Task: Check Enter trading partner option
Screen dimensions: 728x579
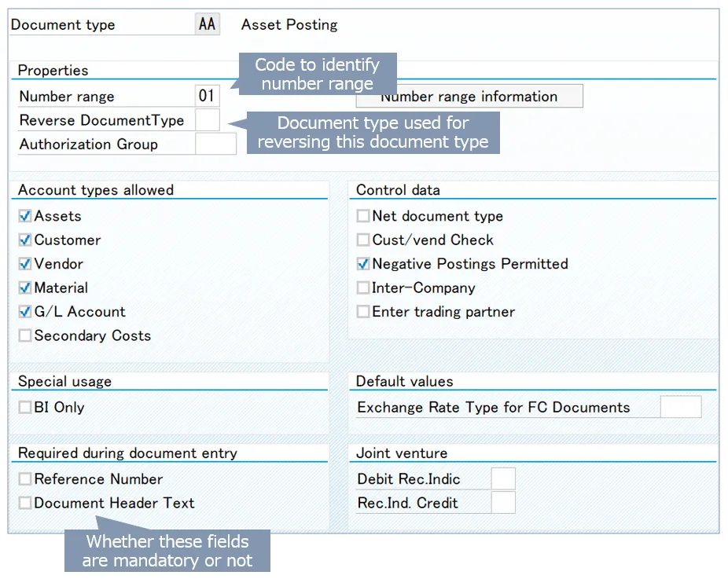Action: [362, 312]
